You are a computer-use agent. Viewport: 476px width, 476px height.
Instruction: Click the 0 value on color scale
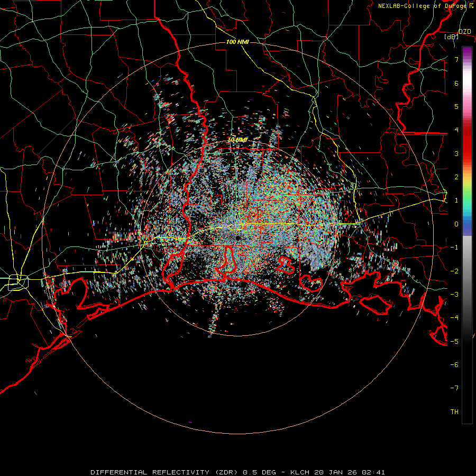point(456,224)
